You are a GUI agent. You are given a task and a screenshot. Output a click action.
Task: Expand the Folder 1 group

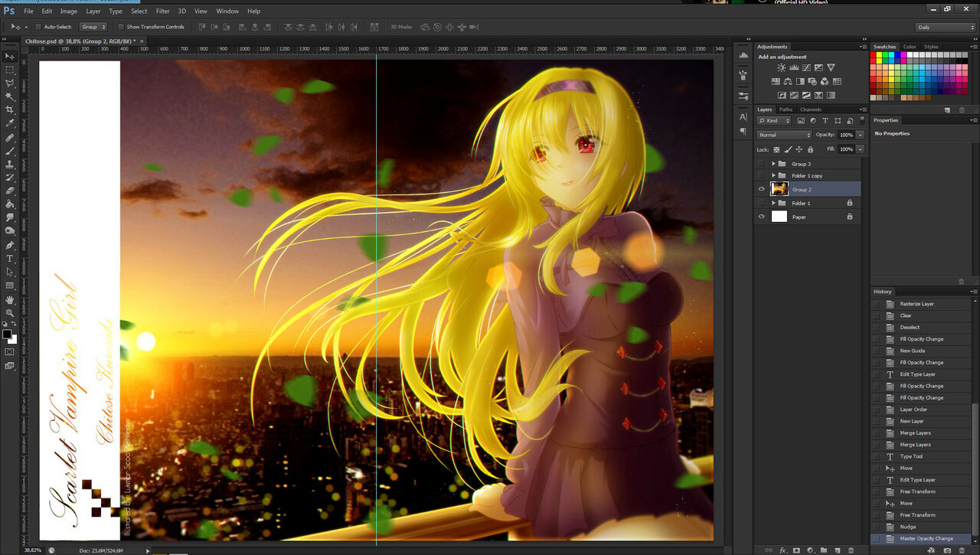(773, 203)
